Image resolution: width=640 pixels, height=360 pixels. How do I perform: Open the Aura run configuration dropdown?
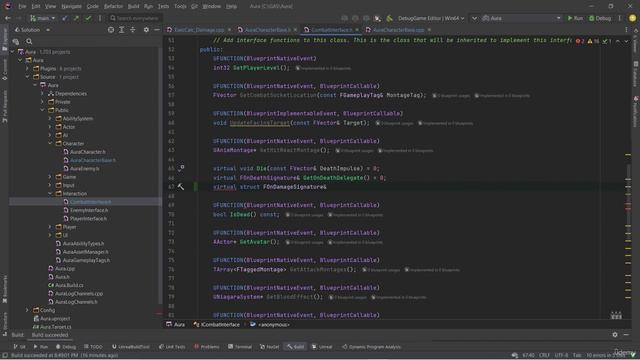pyautogui.click(x=521, y=18)
